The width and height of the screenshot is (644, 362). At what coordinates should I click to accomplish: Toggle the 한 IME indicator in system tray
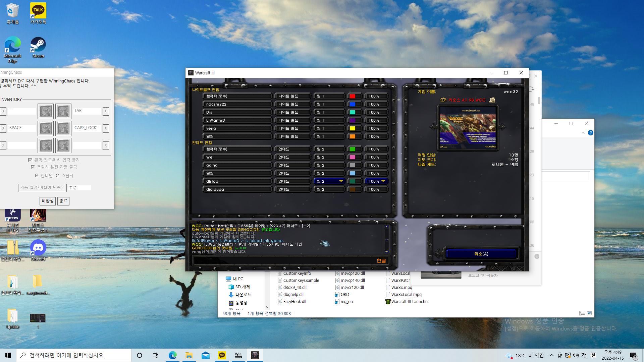[x=593, y=355]
